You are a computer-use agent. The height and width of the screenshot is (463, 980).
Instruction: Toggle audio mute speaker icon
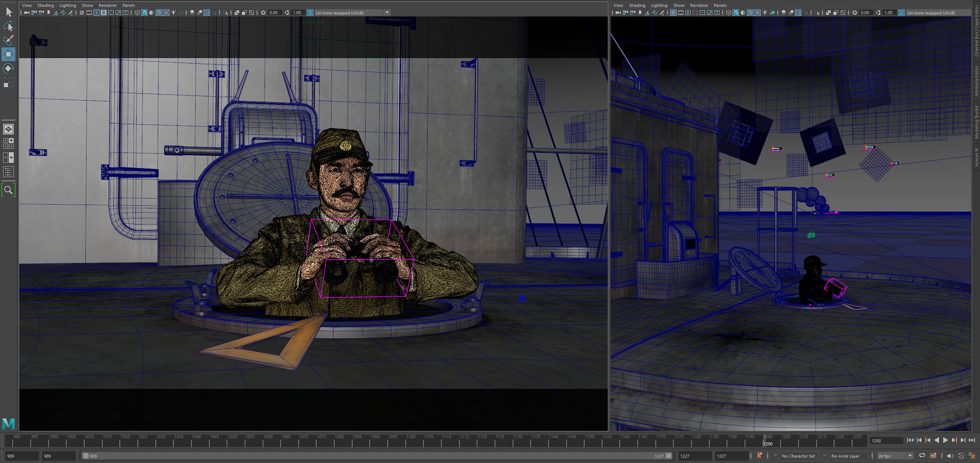coord(950,456)
